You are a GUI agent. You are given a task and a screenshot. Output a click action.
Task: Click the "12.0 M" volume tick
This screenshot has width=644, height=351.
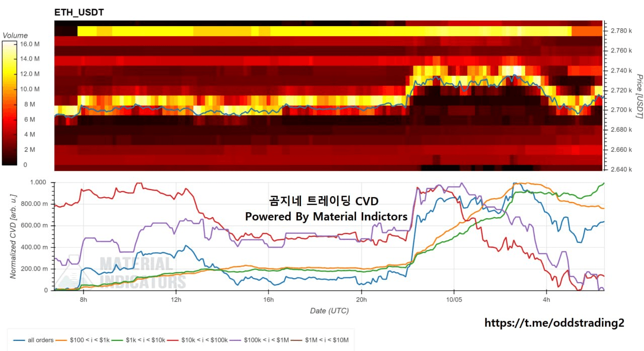[30, 74]
